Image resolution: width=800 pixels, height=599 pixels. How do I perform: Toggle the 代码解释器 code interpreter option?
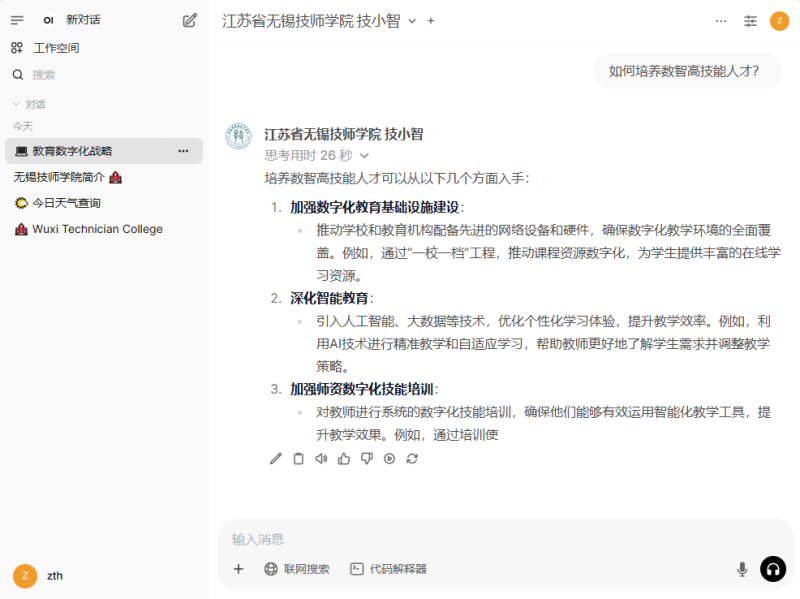point(388,569)
